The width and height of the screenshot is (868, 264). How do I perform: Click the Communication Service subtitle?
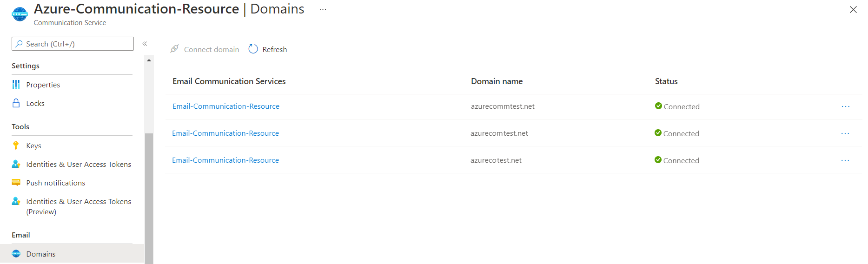click(70, 22)
